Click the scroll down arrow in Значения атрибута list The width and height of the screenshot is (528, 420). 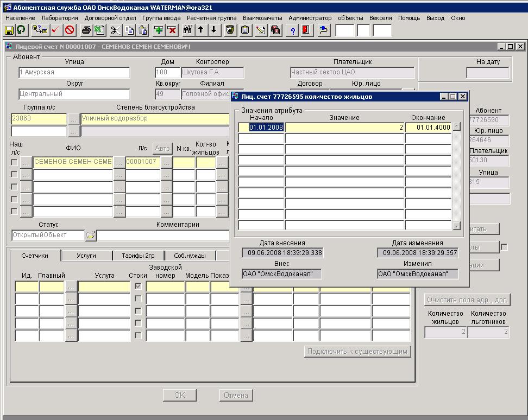click(x=456, y=226)
